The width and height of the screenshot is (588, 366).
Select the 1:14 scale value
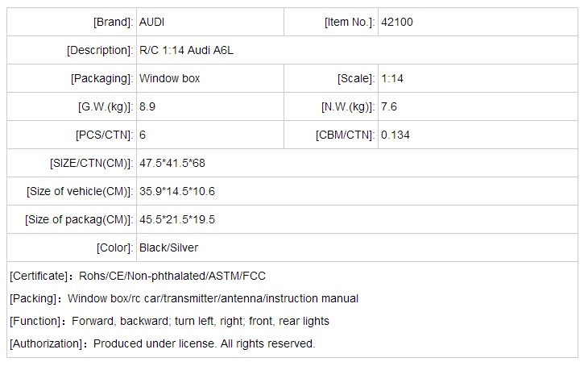pos(392,78)
